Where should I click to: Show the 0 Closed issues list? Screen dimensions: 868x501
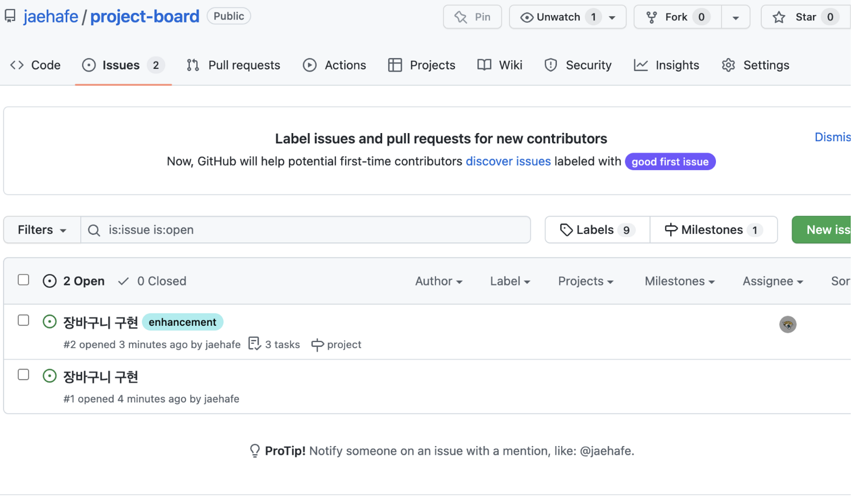pos(153,281)
